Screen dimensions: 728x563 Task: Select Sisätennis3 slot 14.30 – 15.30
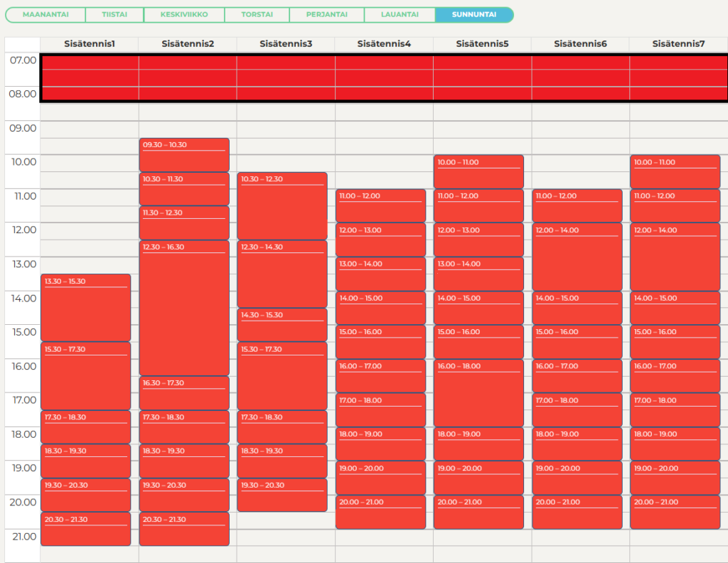(282, 325)
